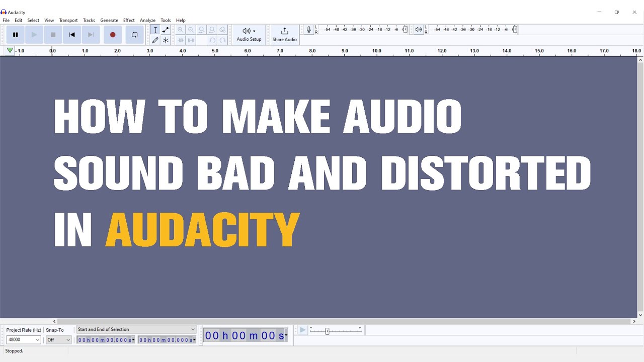Adjust the recording level slider on meter
The height and width of the screenshot is (362, 644).
[x=405, y=30]
